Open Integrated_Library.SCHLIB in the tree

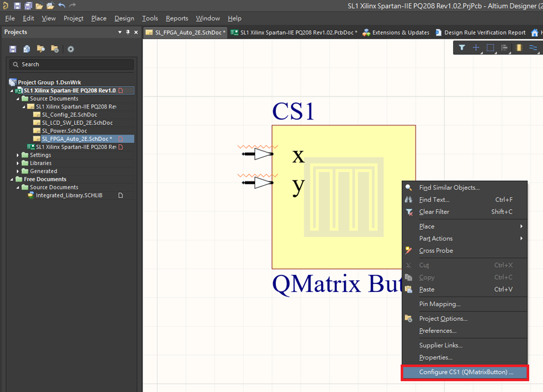[69, 195]
